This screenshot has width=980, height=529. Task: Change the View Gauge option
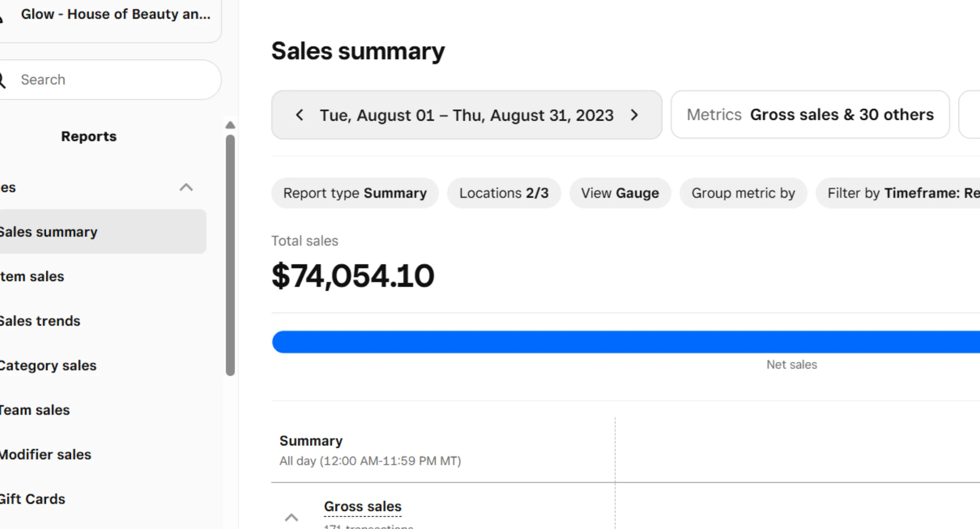point(620,193)
